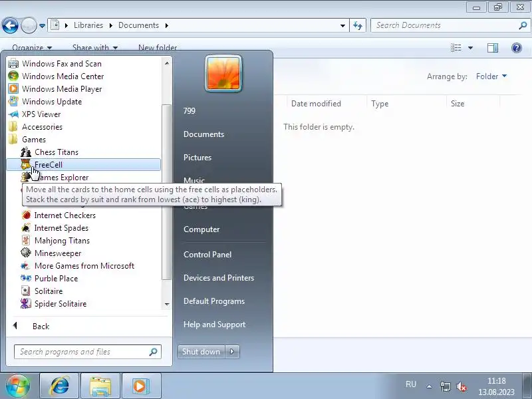
Task: Open the address bar history dropdown
Action: click(x=342, y=25)
